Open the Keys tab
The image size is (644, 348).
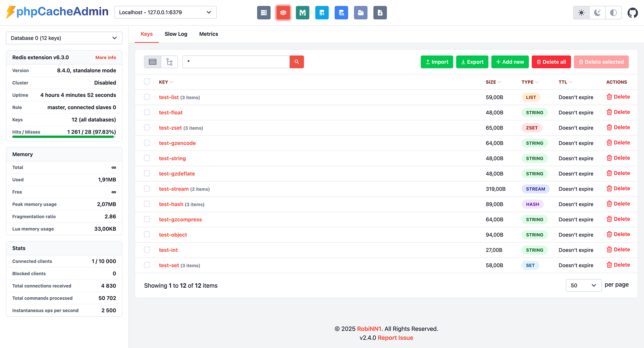pyautogui.click(x=147, y=34)
